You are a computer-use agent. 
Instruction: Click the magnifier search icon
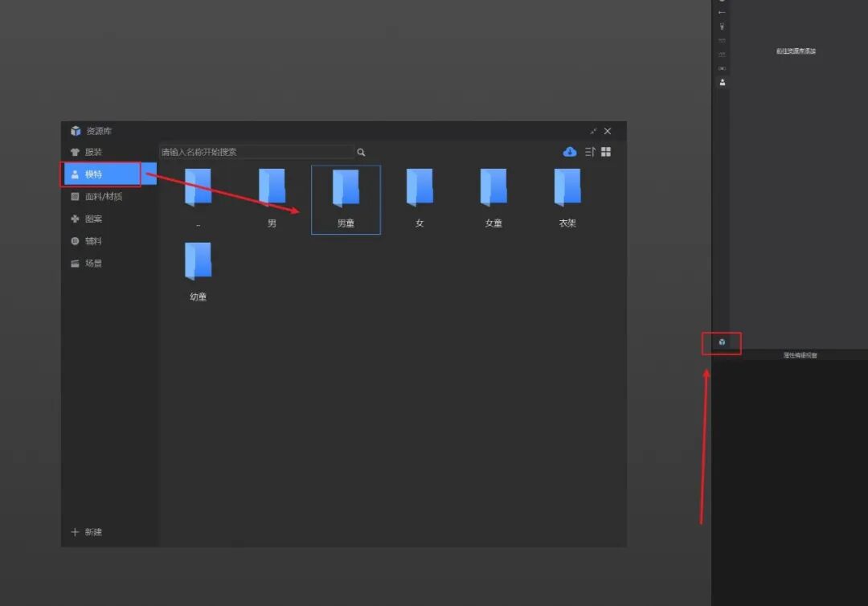pyautogui.click(x=361, y=152)
